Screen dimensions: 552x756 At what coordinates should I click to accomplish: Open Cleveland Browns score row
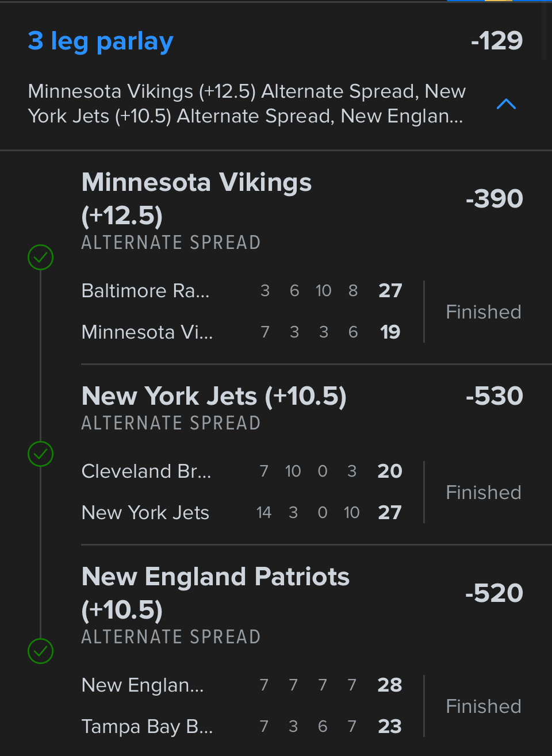(241, 471)
